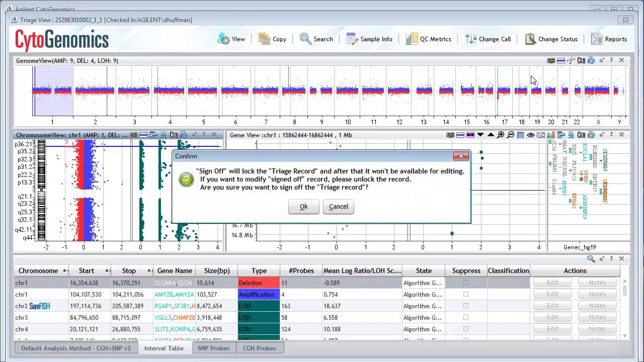Toggle the eye icon in Gene View
This screenshot has height=362, width=644.
pyautogui.click(x=531, y=135)
